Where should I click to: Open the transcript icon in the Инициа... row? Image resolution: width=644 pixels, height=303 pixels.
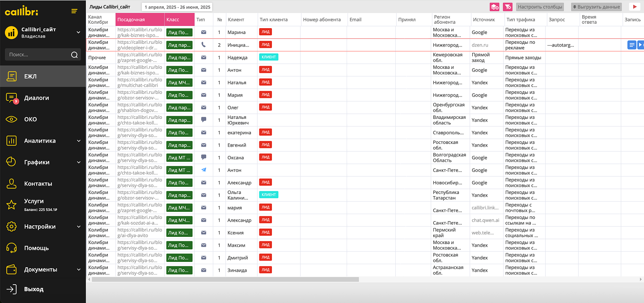point(631,45)
